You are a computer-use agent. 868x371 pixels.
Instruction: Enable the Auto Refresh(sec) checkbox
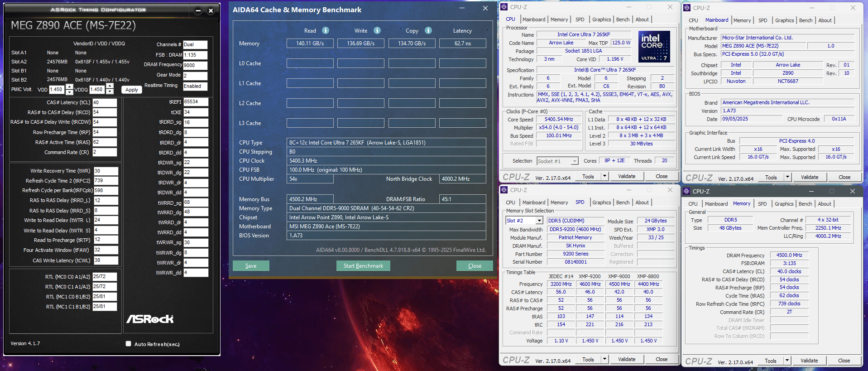tap(128, 344)
